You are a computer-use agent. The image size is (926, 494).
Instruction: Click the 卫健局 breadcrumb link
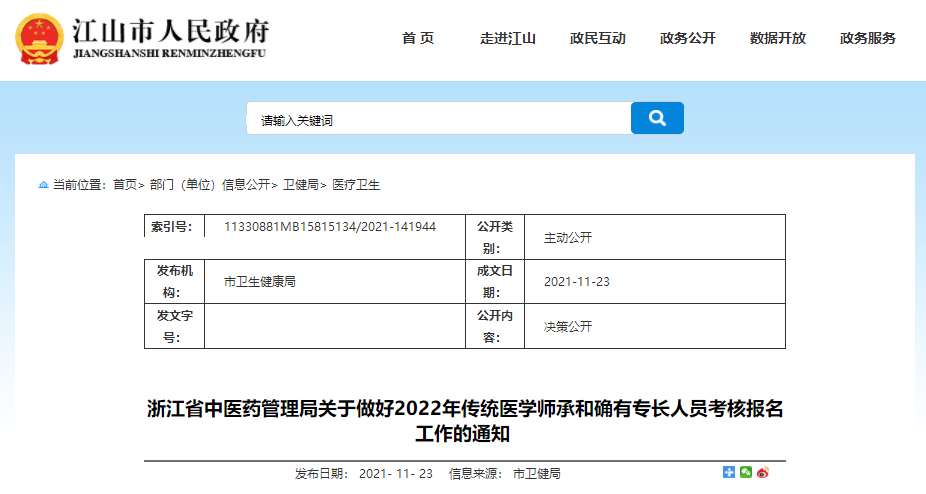point(300,185)
